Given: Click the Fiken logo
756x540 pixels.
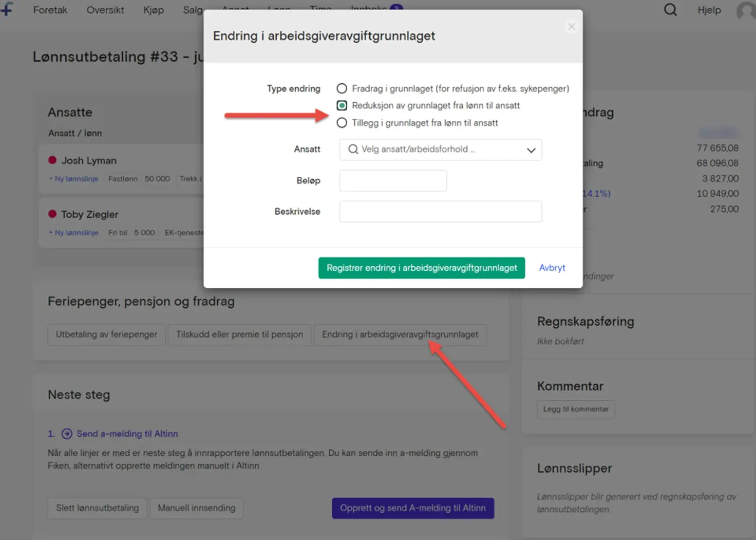Looking at the screenshot, I should coord(7,9).
